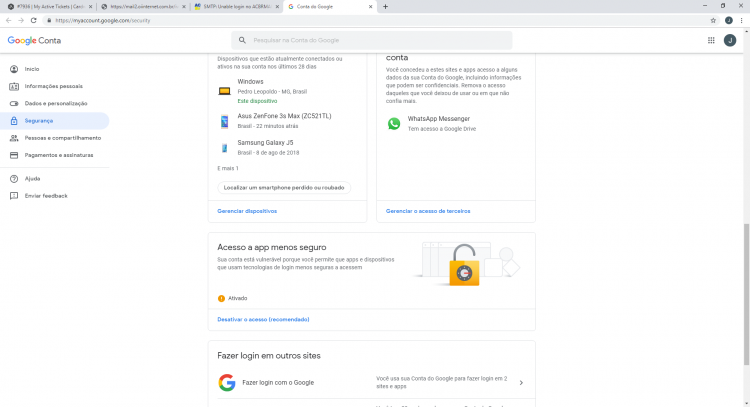
Task: Close the Conta do Google tab
Action: point(370,7)
